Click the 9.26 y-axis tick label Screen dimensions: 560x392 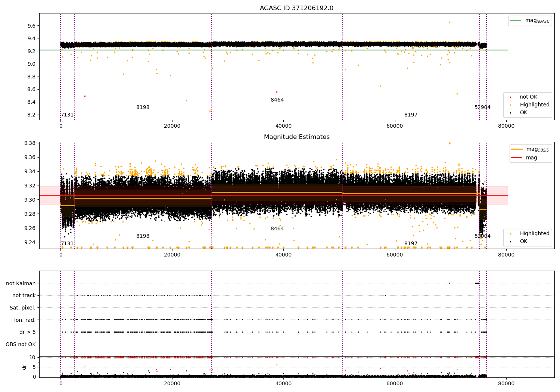(30, 228)
